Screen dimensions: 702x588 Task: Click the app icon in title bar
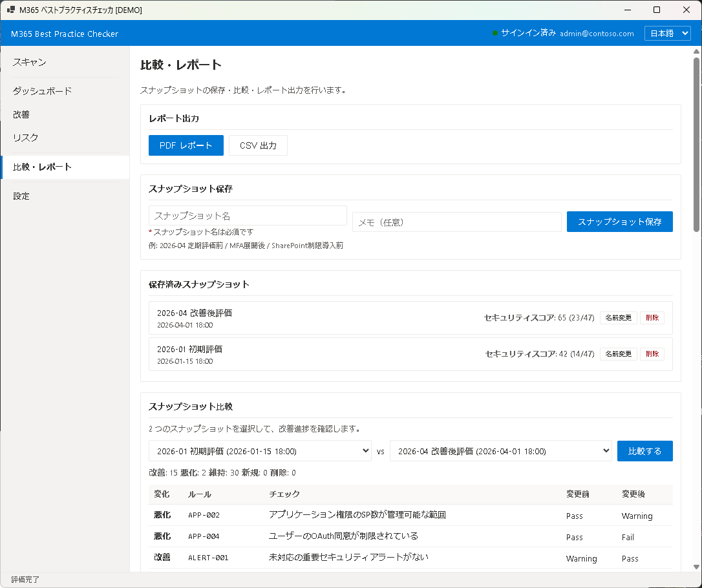pos(11,10)
